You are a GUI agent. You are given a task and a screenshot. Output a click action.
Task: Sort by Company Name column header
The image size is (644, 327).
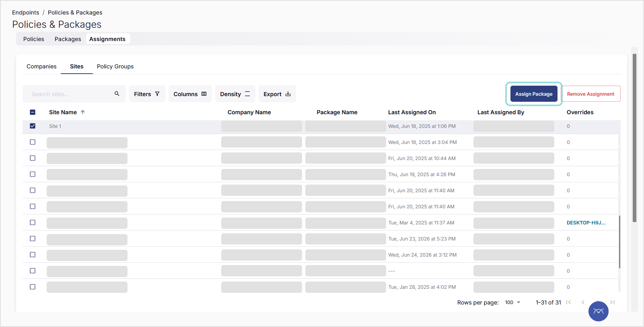pyautogui.click(x=249, y=112)
